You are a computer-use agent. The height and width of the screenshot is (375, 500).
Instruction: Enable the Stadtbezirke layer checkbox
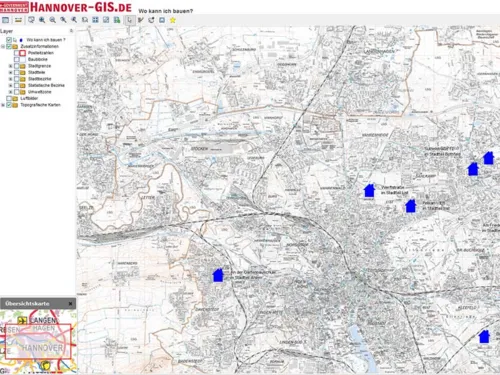(16, 79)
